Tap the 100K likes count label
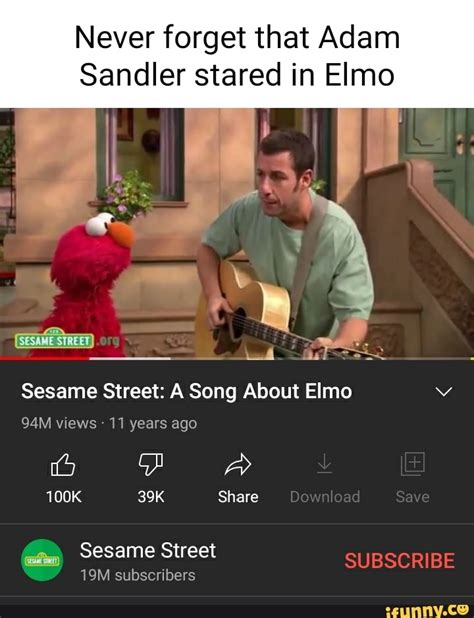474x618 pixels. coord(64,497)
